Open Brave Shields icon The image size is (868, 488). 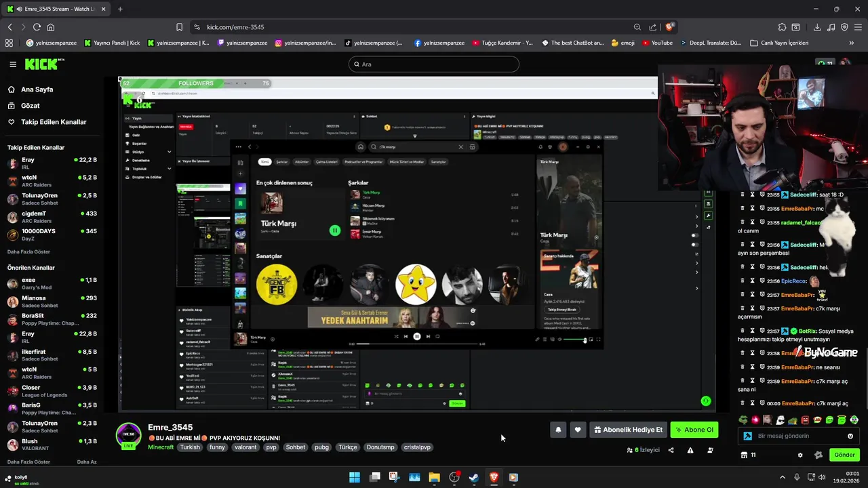[669, 27]
